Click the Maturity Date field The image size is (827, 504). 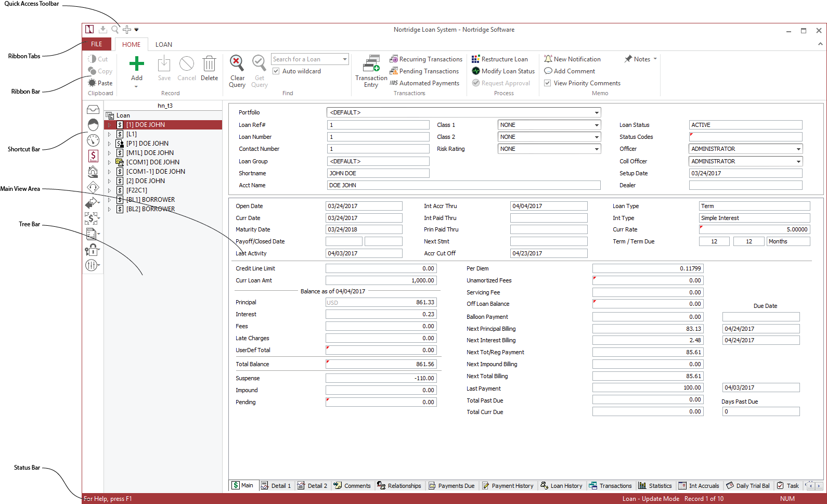[x=364, y=229]
